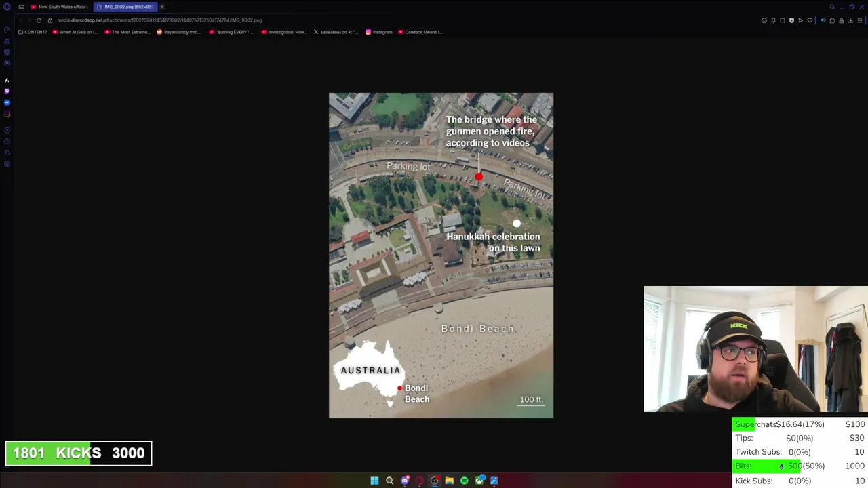Focus the media.discordapp.net address bar
This screenshot has width=868, height=488.
[159, 20]
